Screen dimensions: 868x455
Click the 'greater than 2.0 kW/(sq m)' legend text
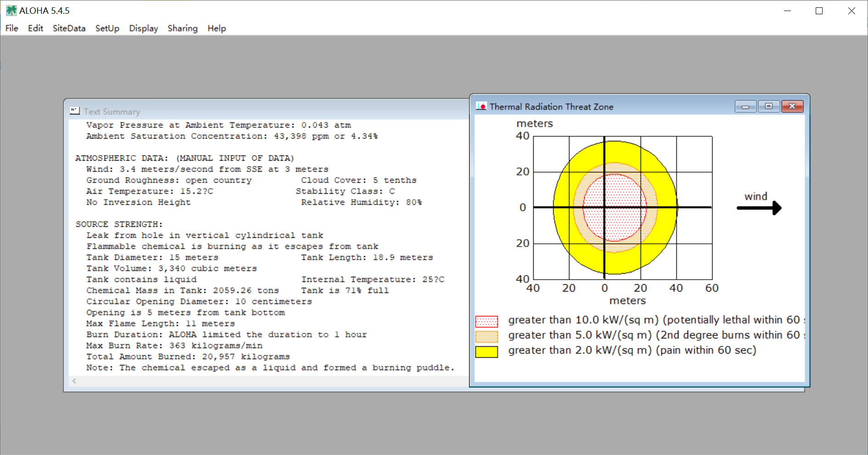[x=632, y=350]
